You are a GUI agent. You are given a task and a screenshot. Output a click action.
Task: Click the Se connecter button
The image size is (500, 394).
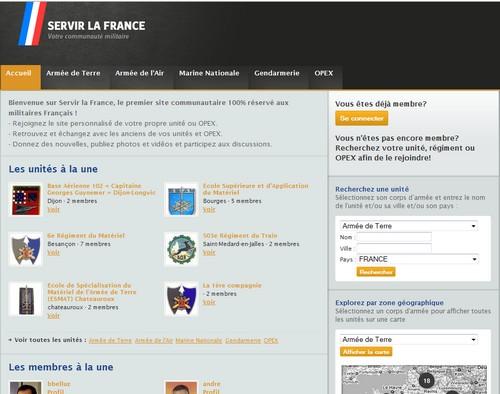coord(362,118)
